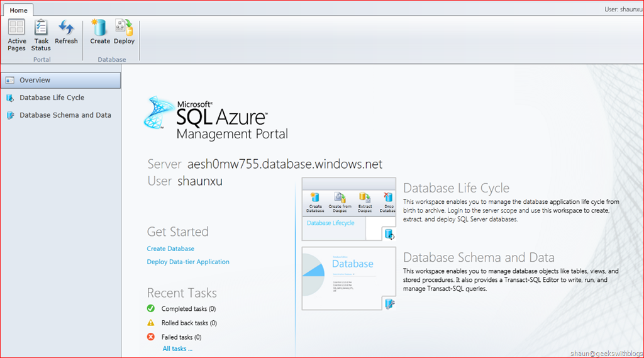Click Database Lifecycle link inside thumbnail
The height and width of the screenshot is (358, 644).
coord(330,223)
